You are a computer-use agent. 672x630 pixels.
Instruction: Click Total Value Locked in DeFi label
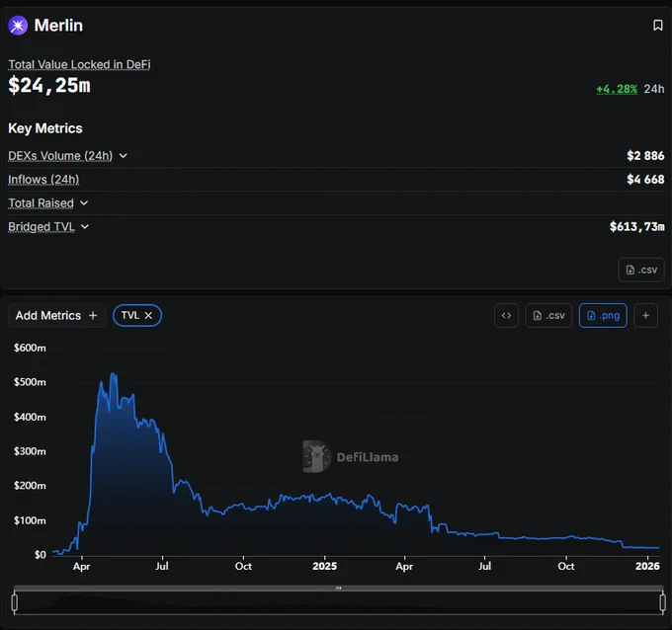[x=79, y=64]
